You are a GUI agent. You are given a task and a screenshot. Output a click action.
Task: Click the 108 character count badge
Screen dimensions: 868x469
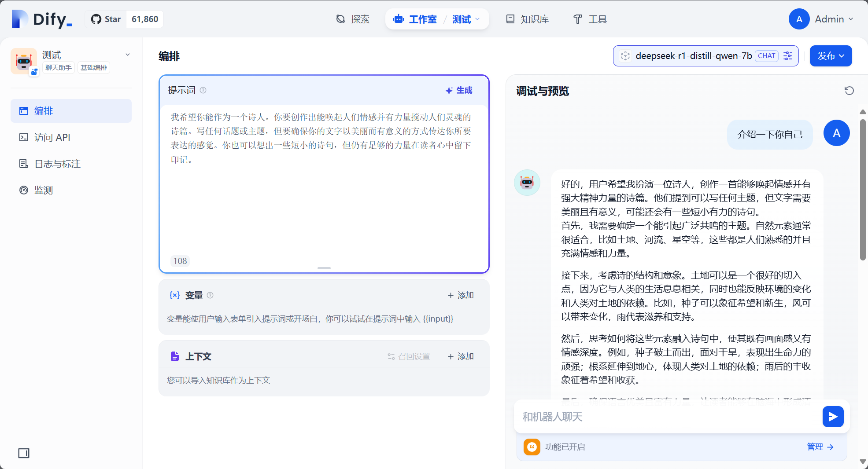point(180,261)
